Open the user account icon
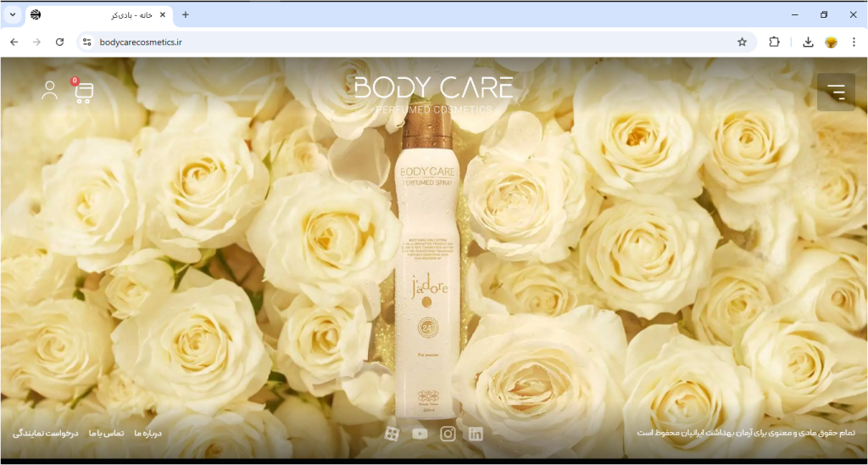Screen dimensions: 868x465 (50, 91)
